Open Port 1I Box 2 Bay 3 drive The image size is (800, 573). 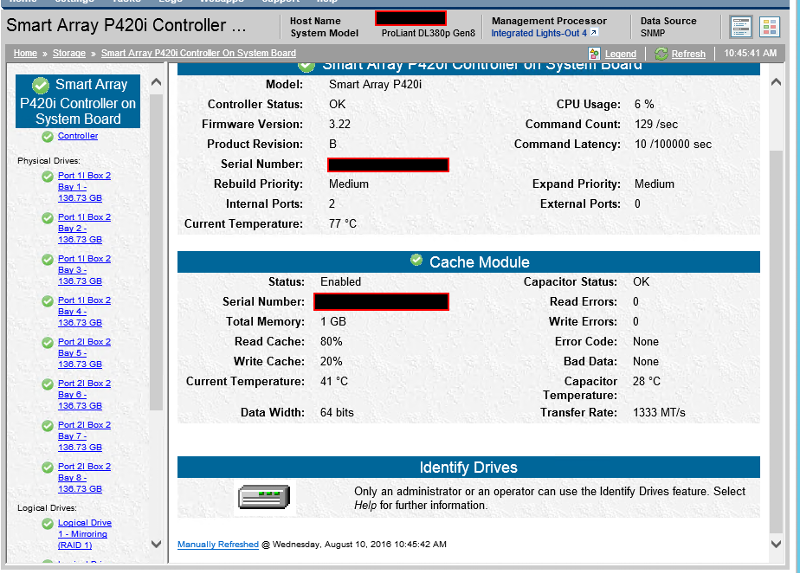pyautogui.click(x=84, y=270)
